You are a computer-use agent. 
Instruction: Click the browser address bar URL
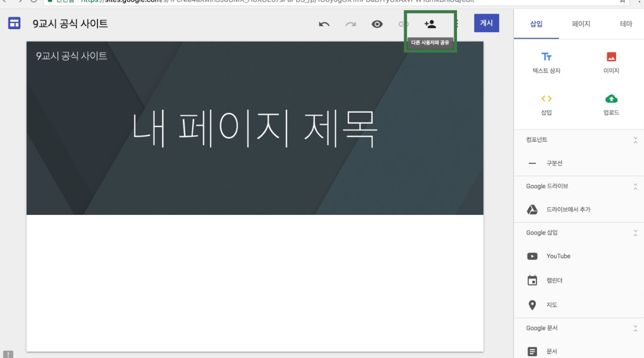pyautogui.click(x=277, y=1)
